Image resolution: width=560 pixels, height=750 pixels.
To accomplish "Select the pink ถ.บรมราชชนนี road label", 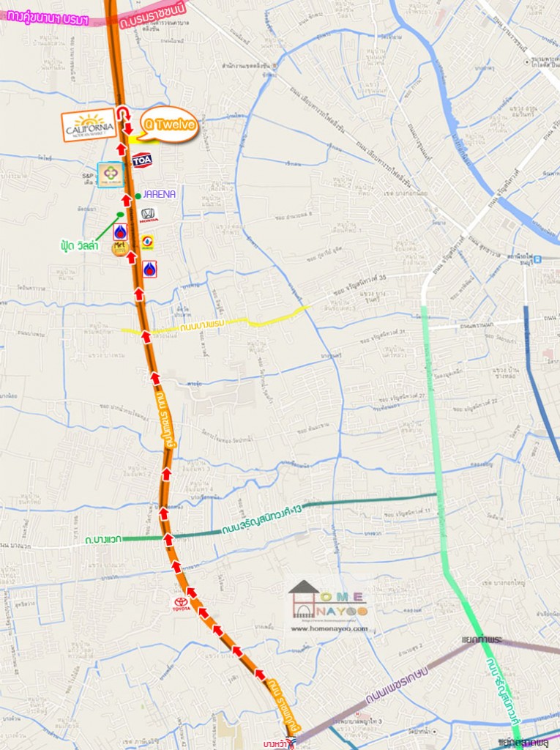I will pyautogui.click(x=152, y=15).
